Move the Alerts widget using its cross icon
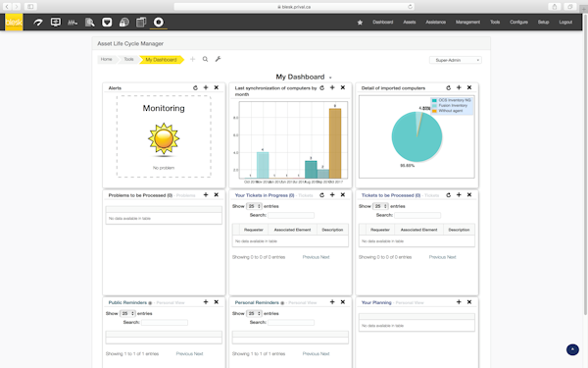Image resolution: width=588 pixels, height=368 pixels. point(206,87)
